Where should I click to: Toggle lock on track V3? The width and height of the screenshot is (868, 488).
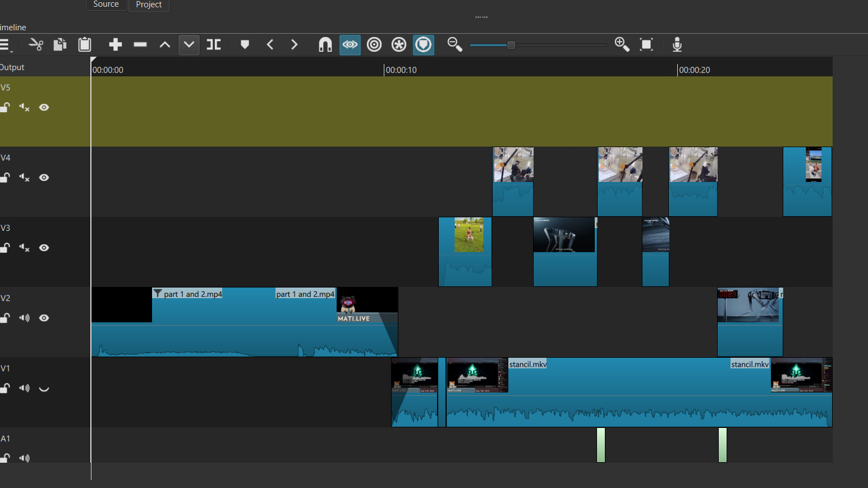5,248
